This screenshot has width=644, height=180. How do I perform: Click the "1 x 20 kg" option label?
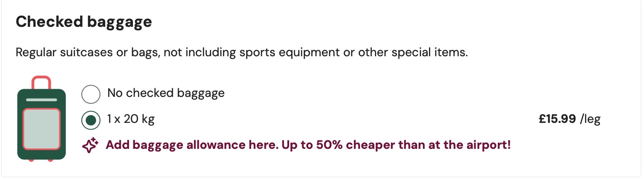131,119
